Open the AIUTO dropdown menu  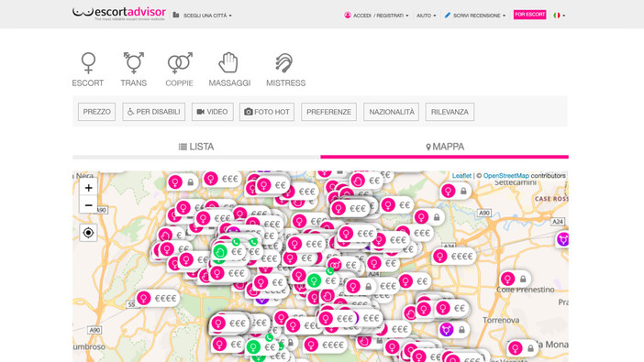click(426, 16)
